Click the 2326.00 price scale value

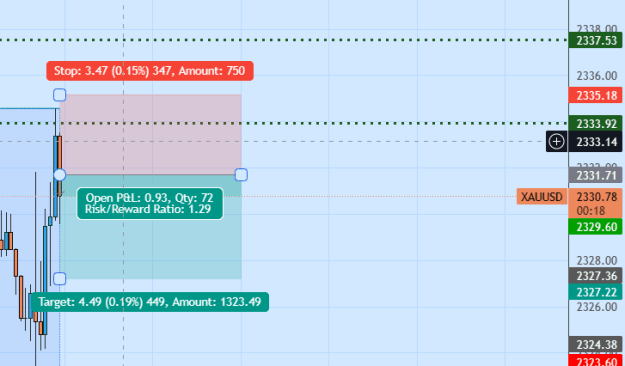[x=596, y=307]
